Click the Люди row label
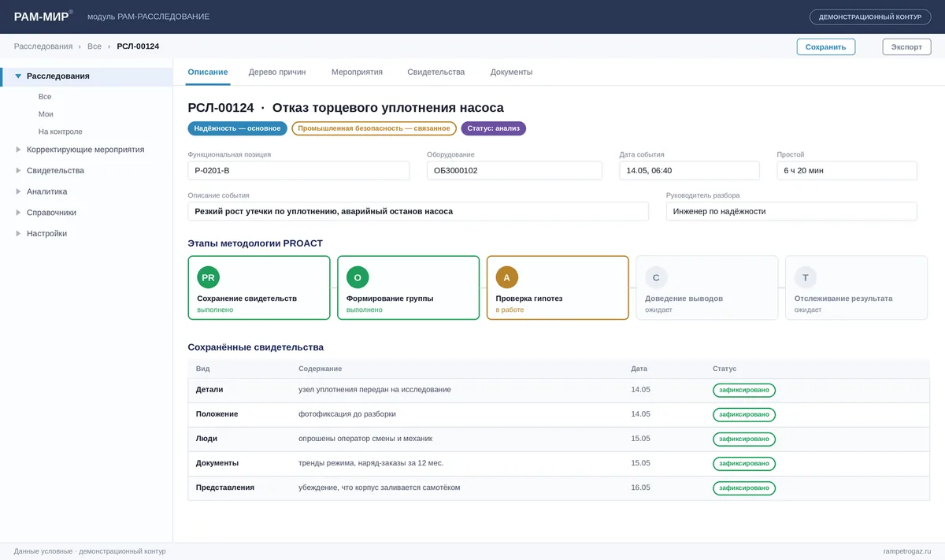This screenshot has width=945, height=560. coord(206,438)
